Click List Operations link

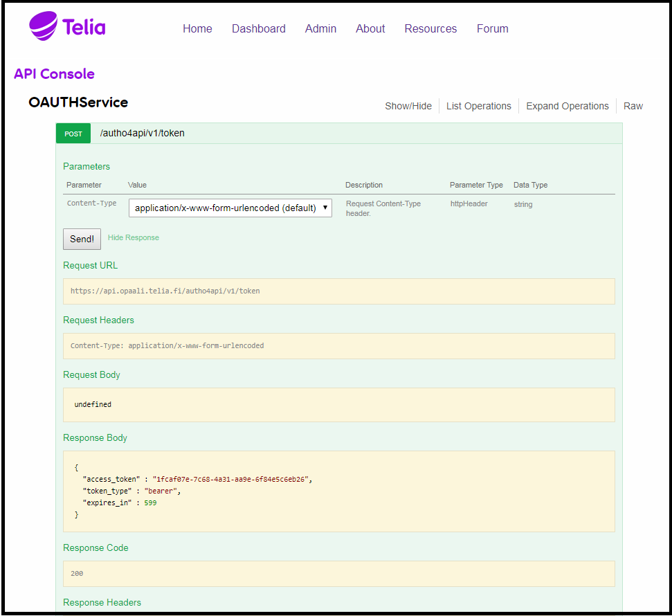[x=479, y=106]
